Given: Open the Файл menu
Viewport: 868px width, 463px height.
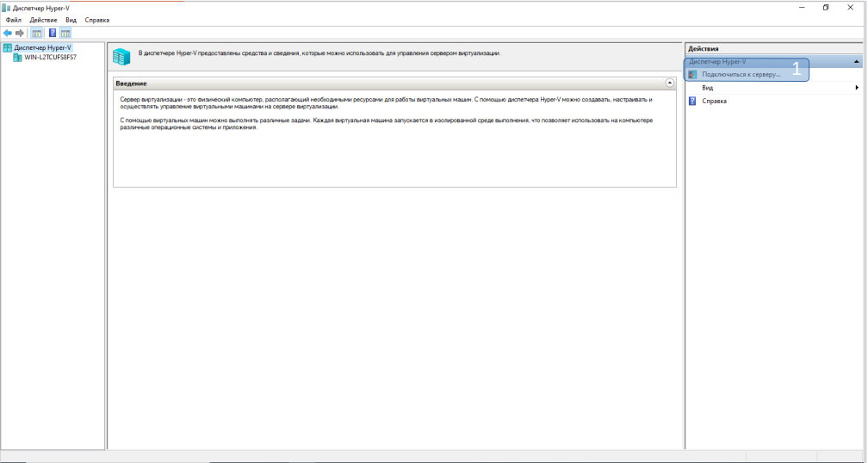Looking at the screenshot, I should pyautogui.click(x=13, y=20).
